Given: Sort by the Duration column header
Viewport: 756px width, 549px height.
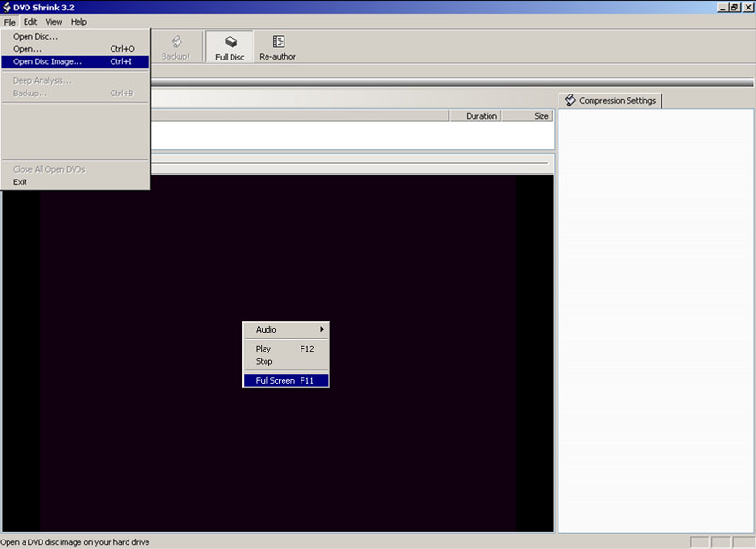Looking at the screenshot, I should (x=475, y=115).
